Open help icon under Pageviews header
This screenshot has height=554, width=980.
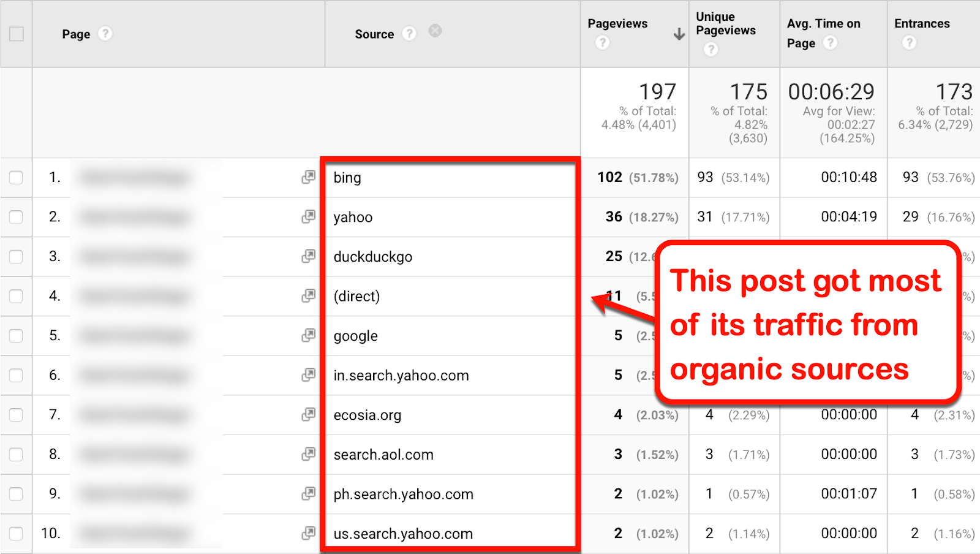coord(603,42)
